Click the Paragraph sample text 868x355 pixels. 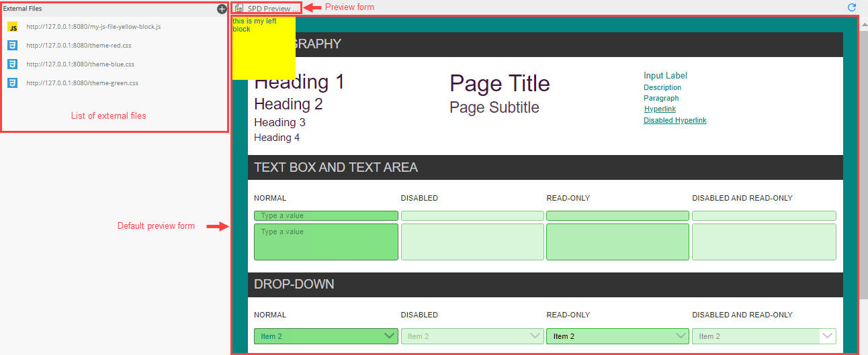click(661, 98)
